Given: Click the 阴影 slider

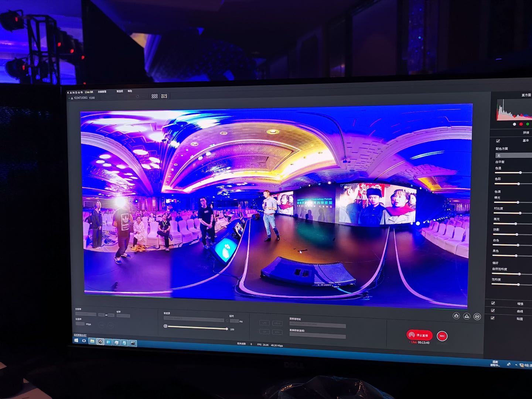Looking at the screenshot, I should 512,235.
